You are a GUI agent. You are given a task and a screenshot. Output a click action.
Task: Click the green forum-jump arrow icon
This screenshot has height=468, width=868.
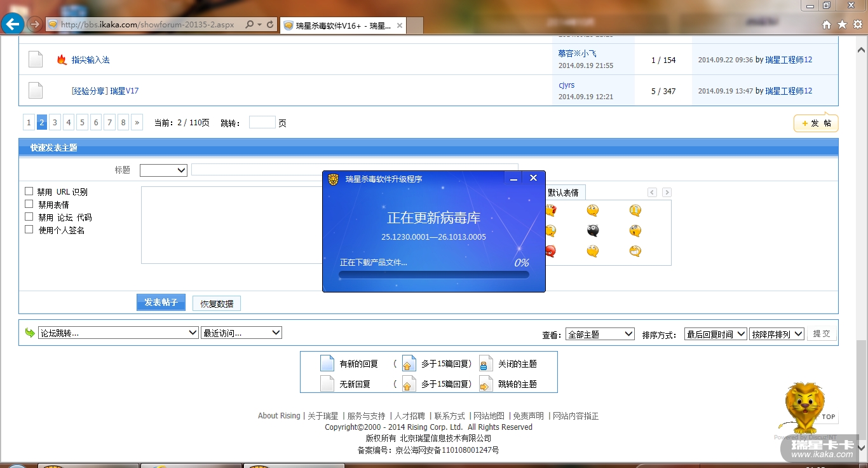(x=30, y=333)
